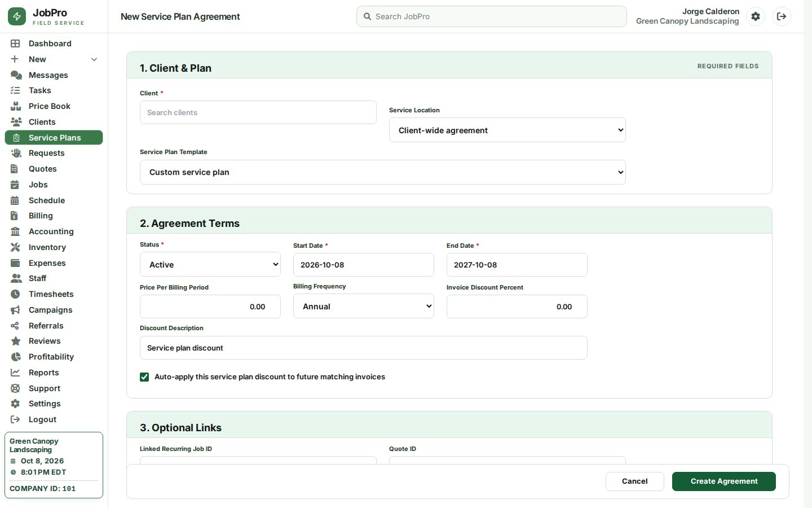Click the Jobs calendar-check icon
812x508 pixels.
pos(15,185)
